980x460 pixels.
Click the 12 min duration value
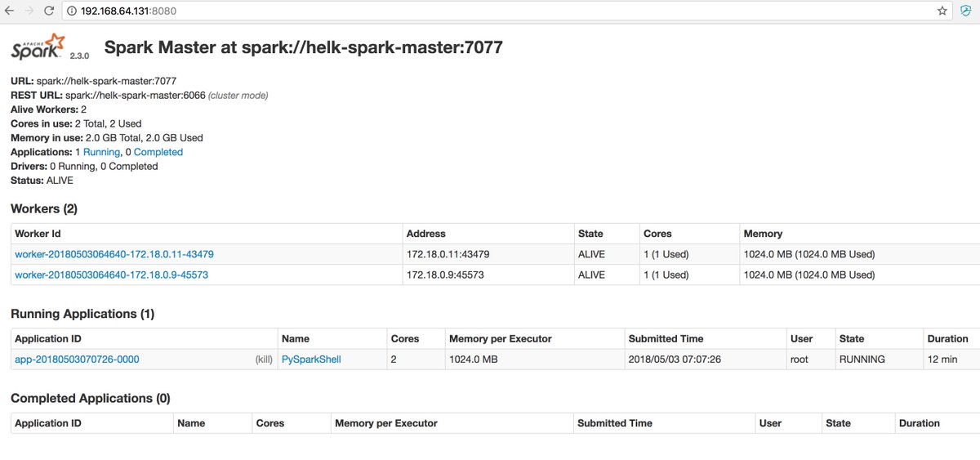(x=942, y=359)
